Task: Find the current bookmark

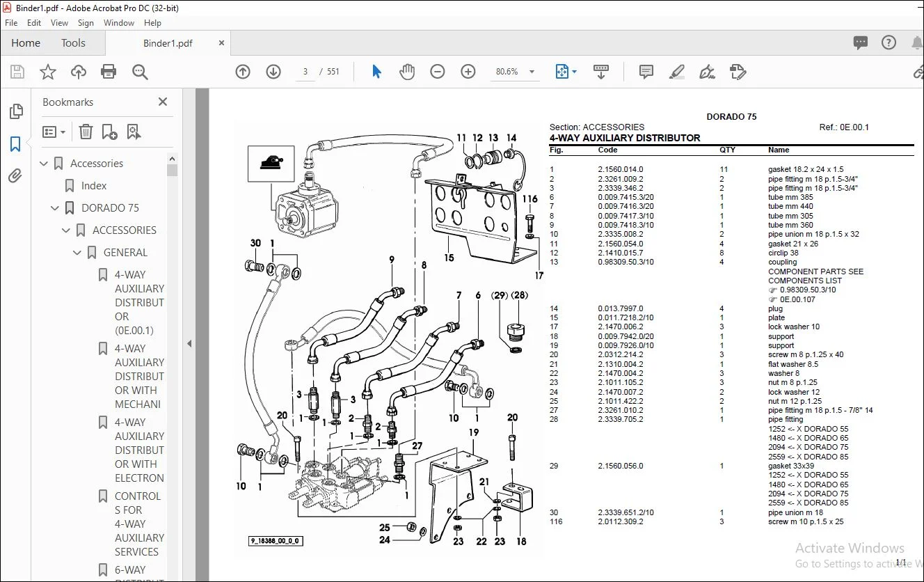Action: [x=134, y=132]
